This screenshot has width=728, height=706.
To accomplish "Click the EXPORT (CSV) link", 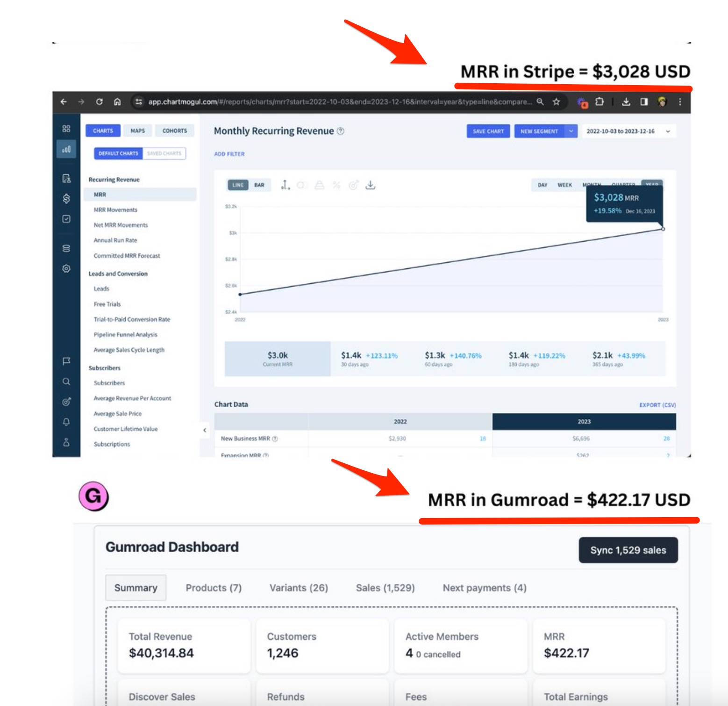I will point(657,405).
